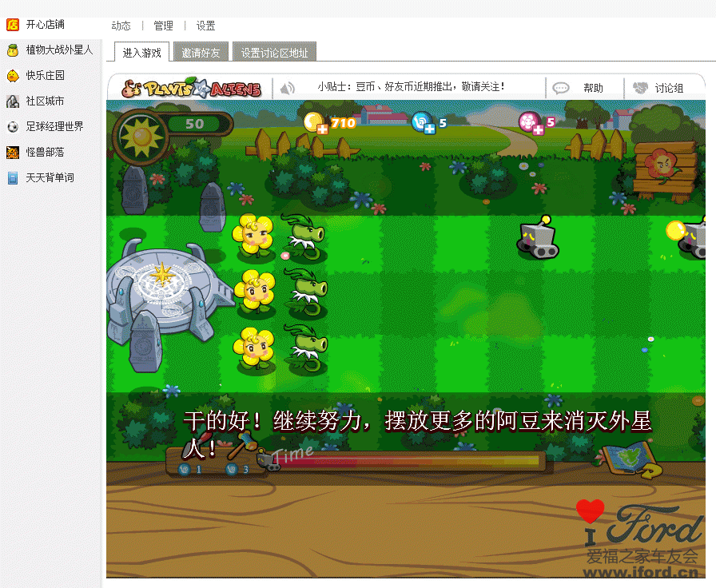Add gold coins via the 710 coin icon

(315, 123)
